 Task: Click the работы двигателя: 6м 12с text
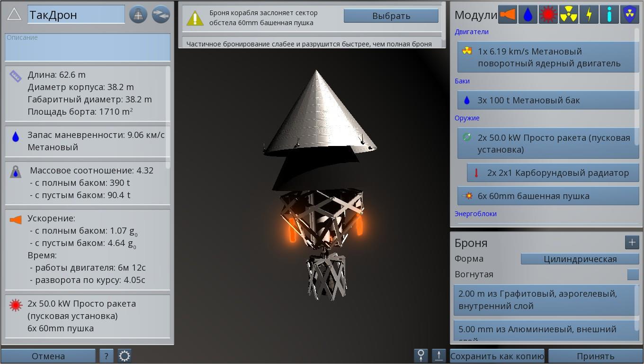point(88,268)
